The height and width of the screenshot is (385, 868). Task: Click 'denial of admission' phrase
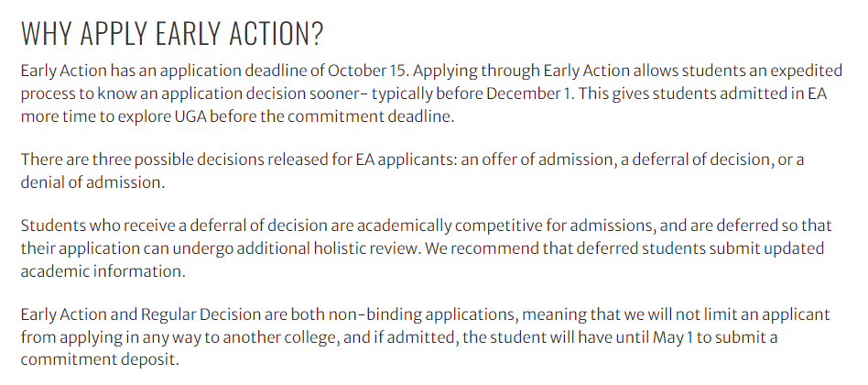(92, 182)
